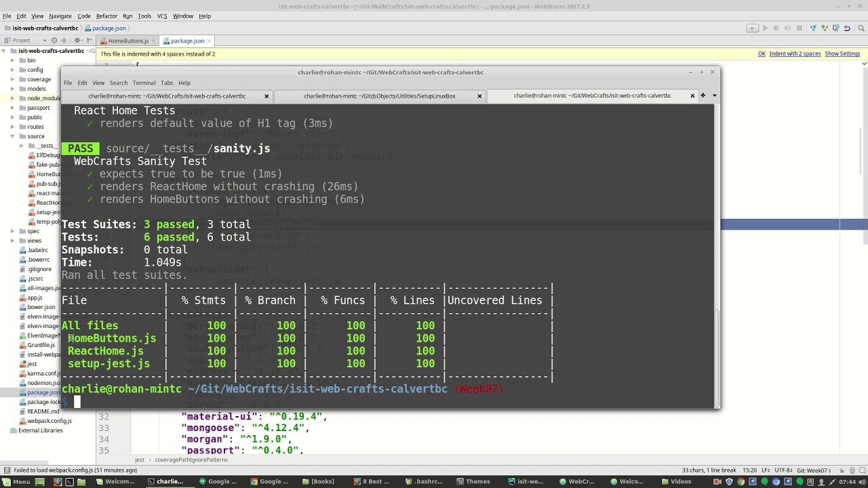Select app.js file in Project tree

(x=35, y=298)
